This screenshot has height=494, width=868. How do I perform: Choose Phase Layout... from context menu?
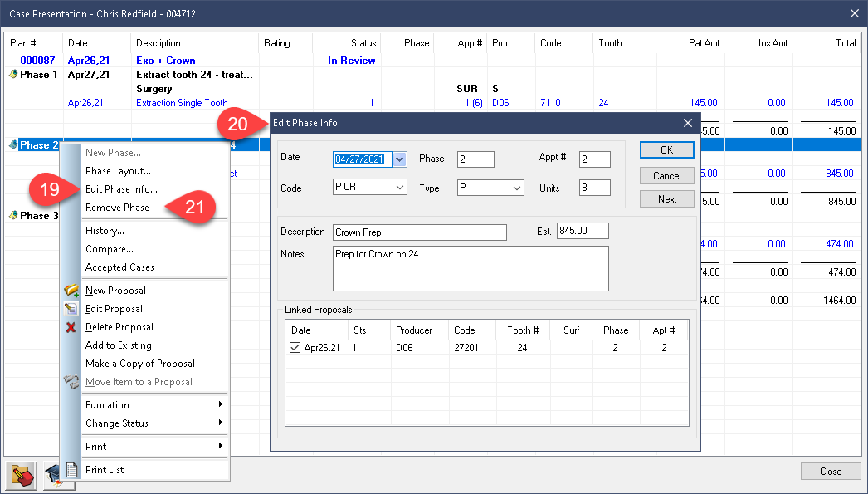click(x=118, y=170)
